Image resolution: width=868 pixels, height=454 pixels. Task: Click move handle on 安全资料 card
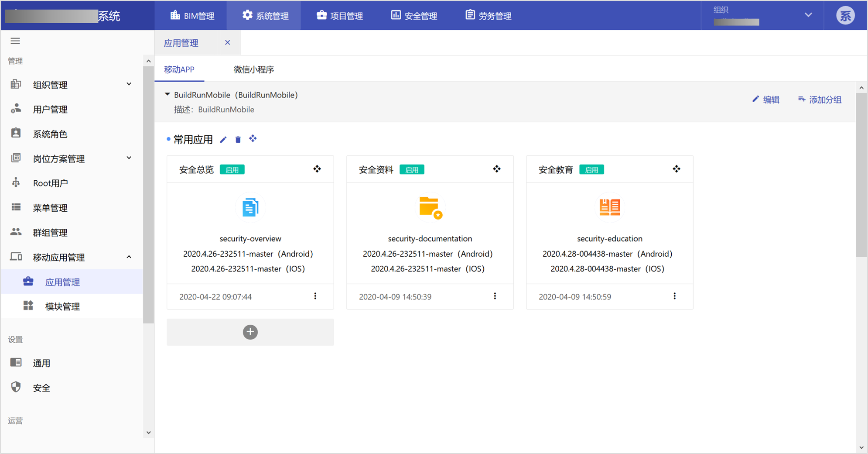[497, 169]
